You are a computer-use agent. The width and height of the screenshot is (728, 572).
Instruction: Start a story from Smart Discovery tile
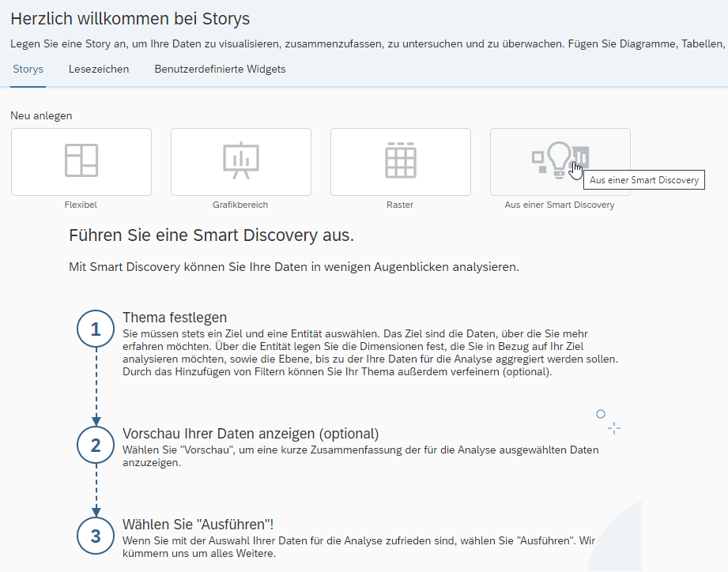pos(560,162)
